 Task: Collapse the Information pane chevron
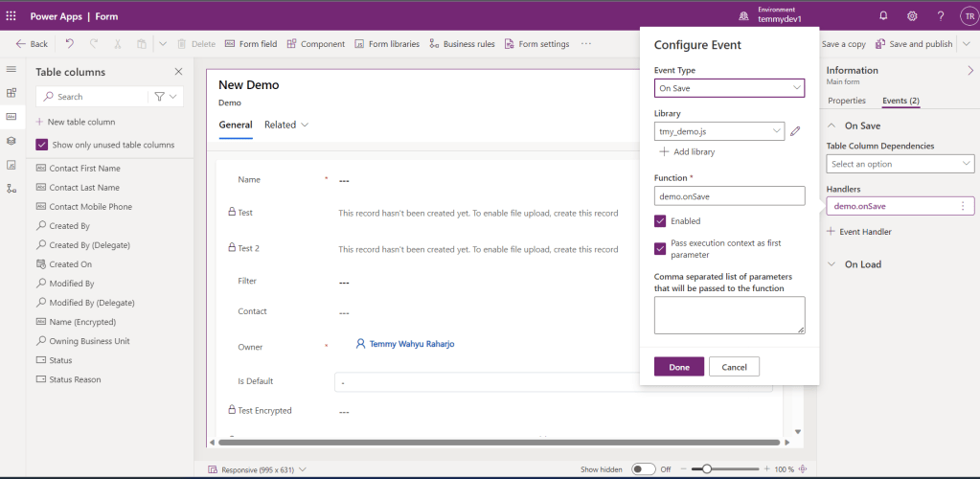click(x=970, y=70)
